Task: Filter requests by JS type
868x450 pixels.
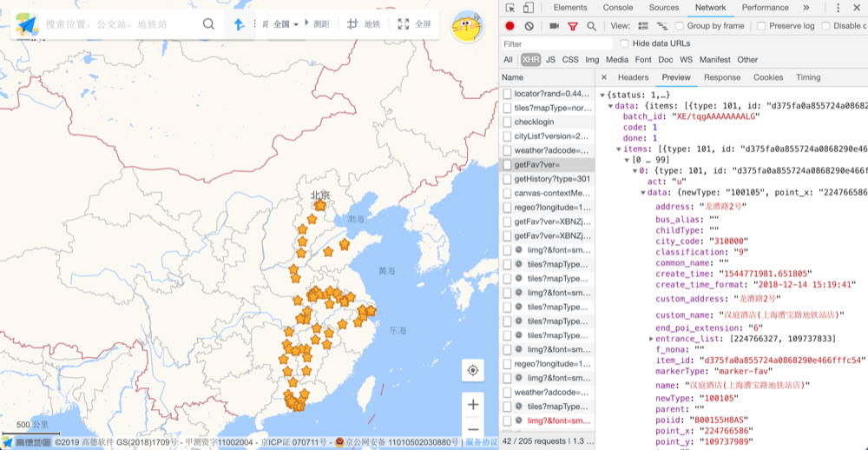Action: click(x=550, y=60)
